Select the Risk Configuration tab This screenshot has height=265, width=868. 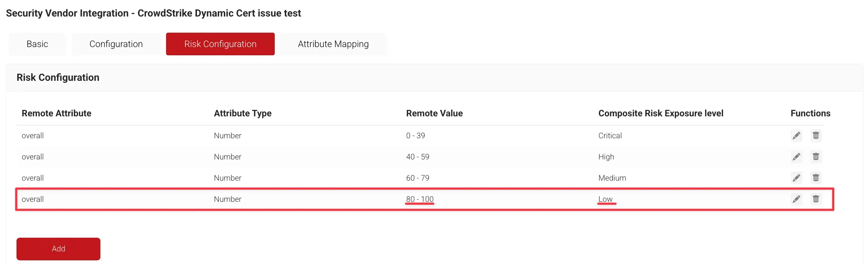pyautogui.click(x=220, y=44)
